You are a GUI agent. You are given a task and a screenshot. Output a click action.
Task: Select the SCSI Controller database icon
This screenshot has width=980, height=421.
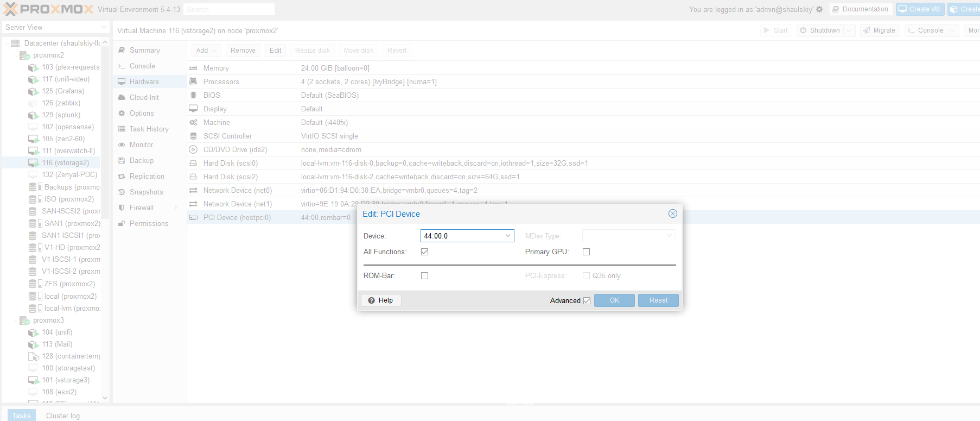pos(193,136)
